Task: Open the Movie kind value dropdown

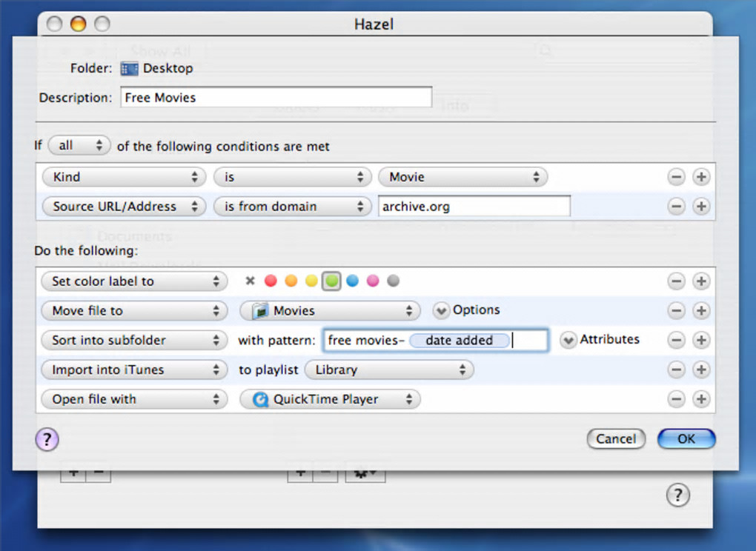Action: tap(462, 177)
